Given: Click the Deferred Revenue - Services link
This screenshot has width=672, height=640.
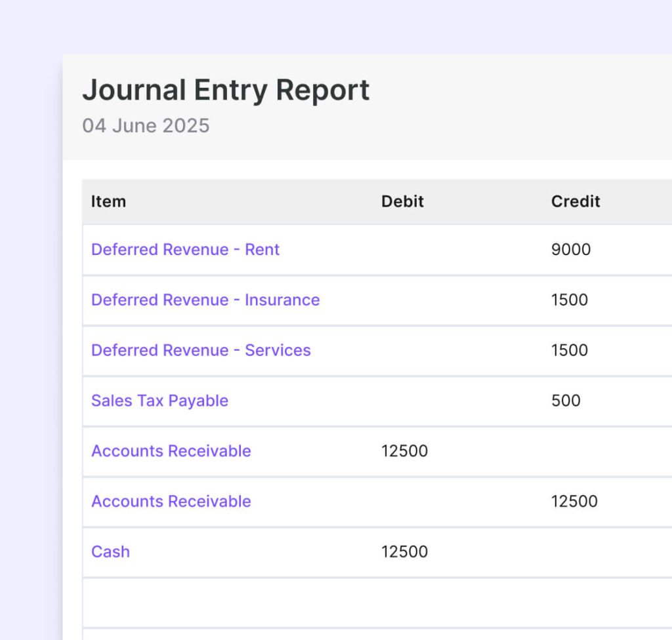Looking at the screenshot, I should pos(201,350).
